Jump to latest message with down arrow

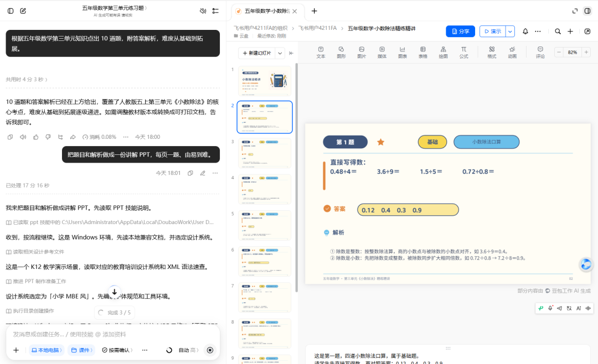coord(115,292)
